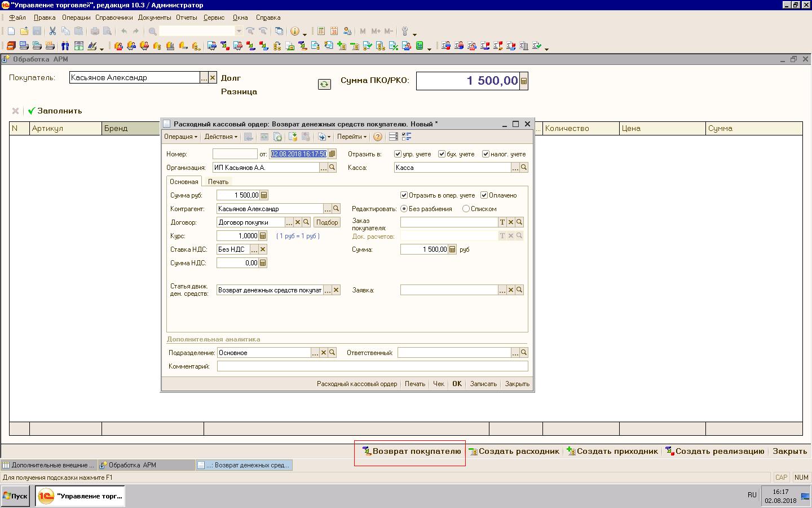Open the calendar icon in main toolbar
This screenshot has width=812, height=508.
334,32
